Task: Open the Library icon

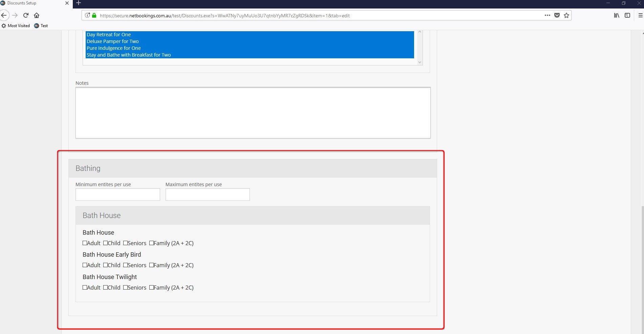Action: [x=617, y=15]
